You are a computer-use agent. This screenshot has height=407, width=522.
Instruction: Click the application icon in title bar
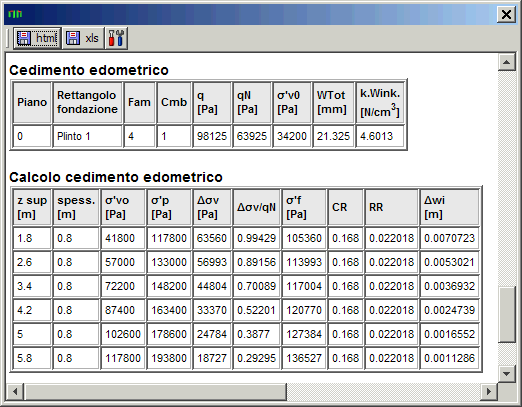15,14
